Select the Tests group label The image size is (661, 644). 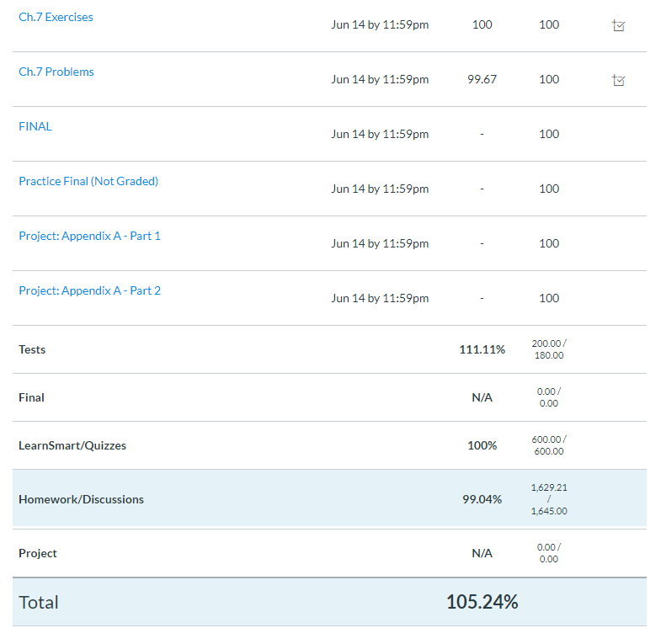(32, 349)
